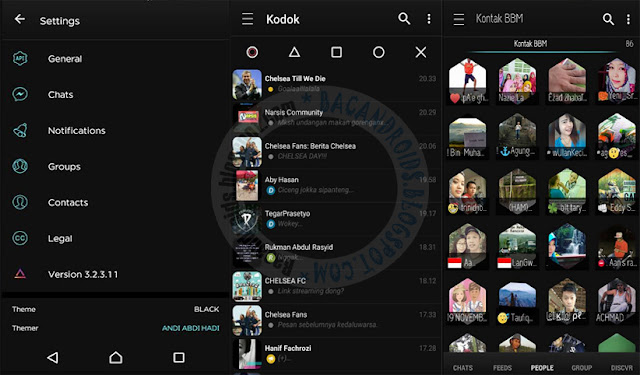The height and width of the screenshot is (375, 640).
Task: Open wUlanKeci contact avatar
Action: coord(567,136)
